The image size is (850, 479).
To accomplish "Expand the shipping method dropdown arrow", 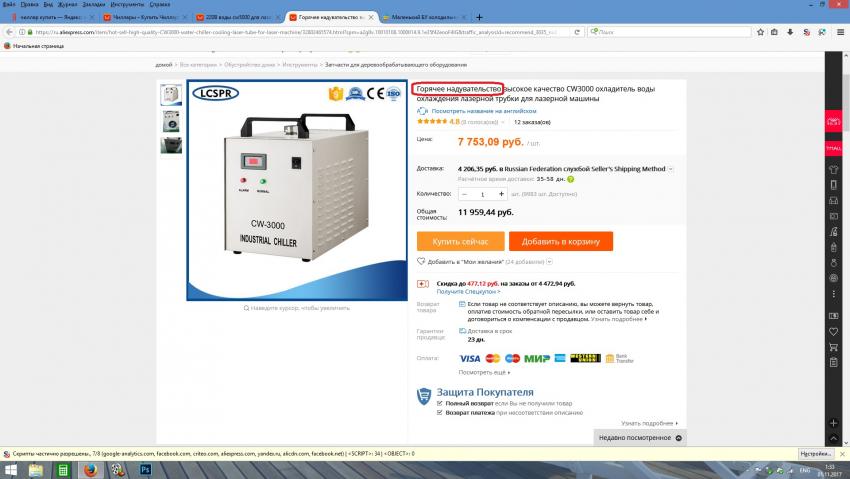I will [x=671, y=169].
